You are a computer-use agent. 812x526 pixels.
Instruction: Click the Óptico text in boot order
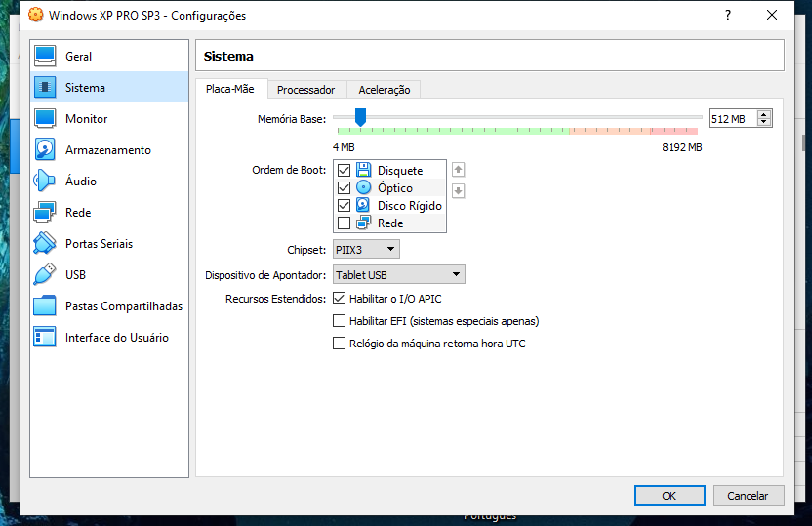point(395,187)
